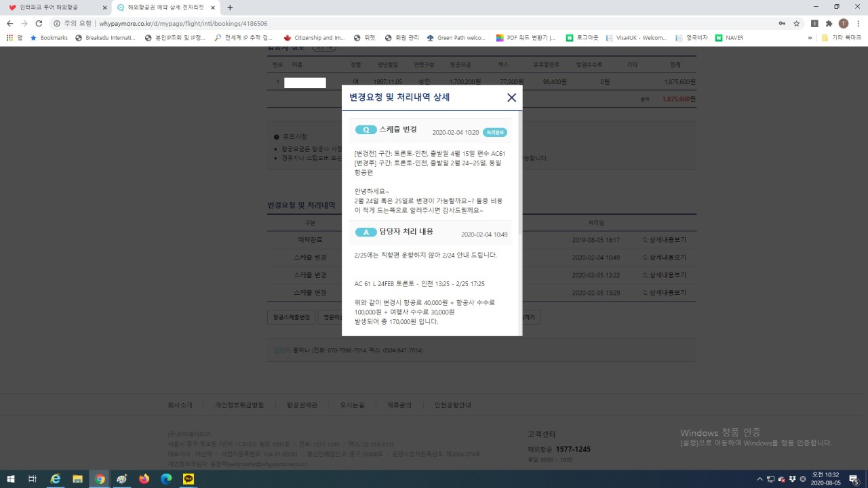Screen dimensions: 868x488
Task: Launch Firefox from the taskbar
Action: (144, 479)
